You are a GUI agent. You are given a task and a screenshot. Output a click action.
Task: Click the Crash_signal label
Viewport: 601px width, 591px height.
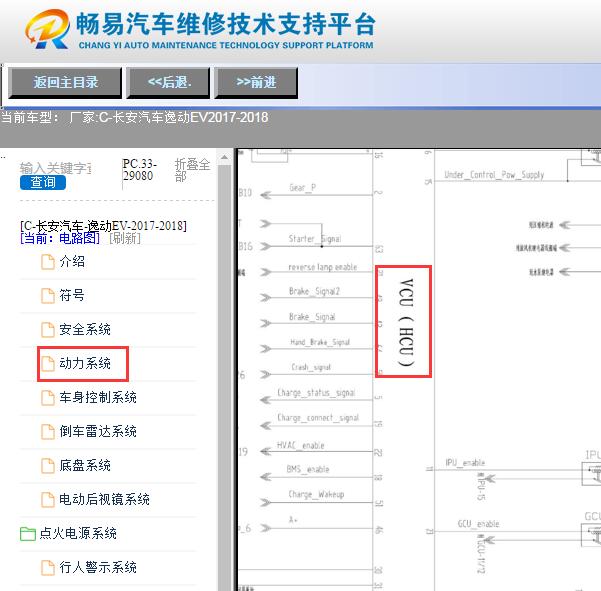311,368
